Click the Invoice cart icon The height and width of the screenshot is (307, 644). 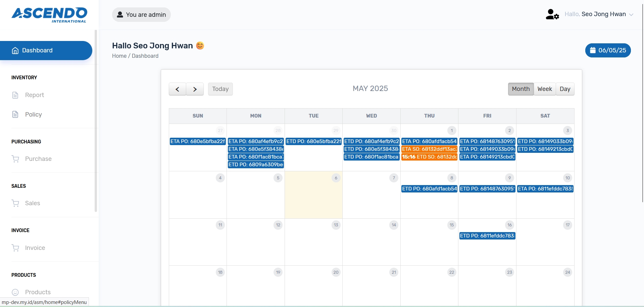(x=15, y=248)
